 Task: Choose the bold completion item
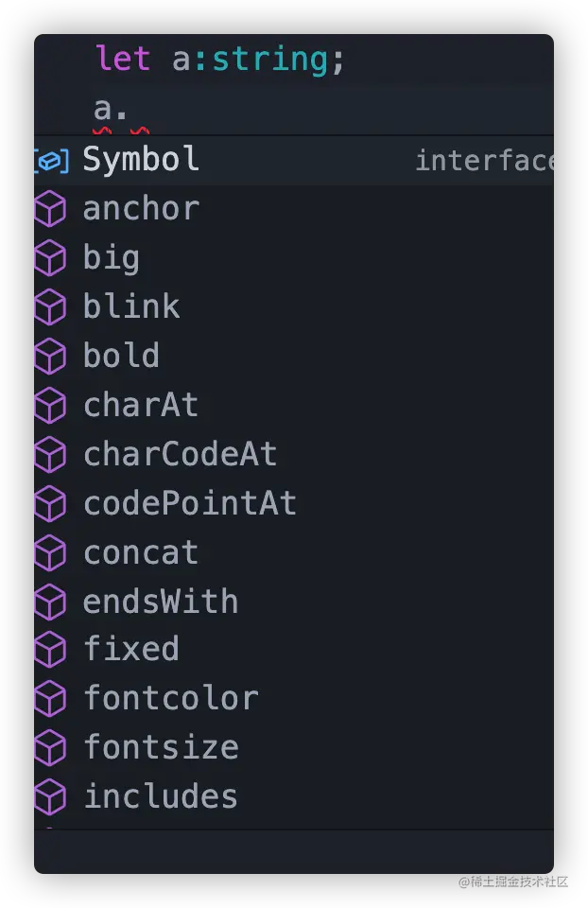[122, 357]
